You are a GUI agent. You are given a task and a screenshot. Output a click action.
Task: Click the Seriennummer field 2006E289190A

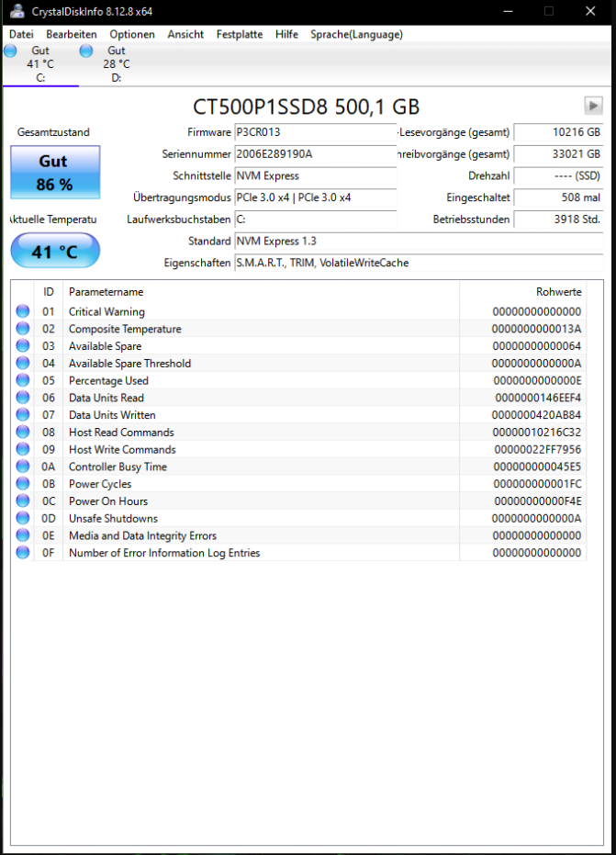pos(316,153)
